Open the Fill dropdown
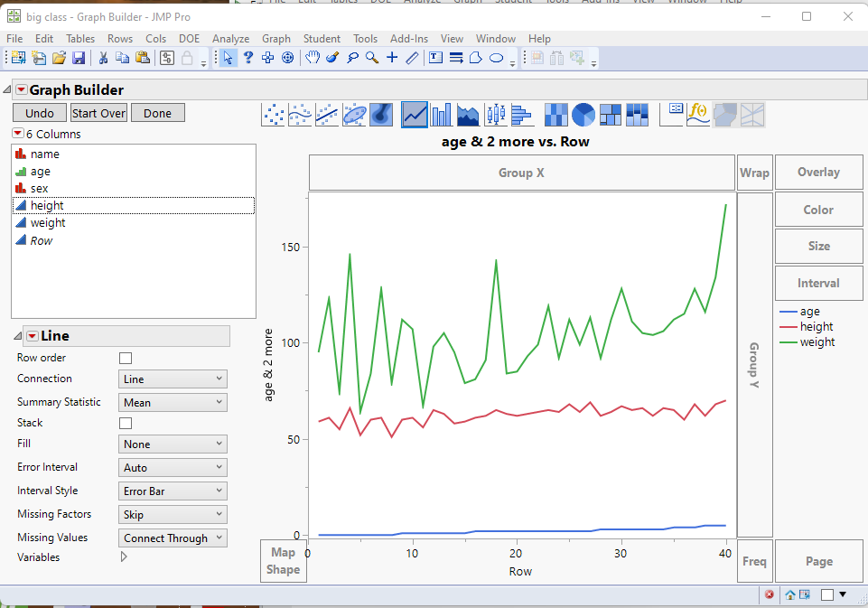 173,444
